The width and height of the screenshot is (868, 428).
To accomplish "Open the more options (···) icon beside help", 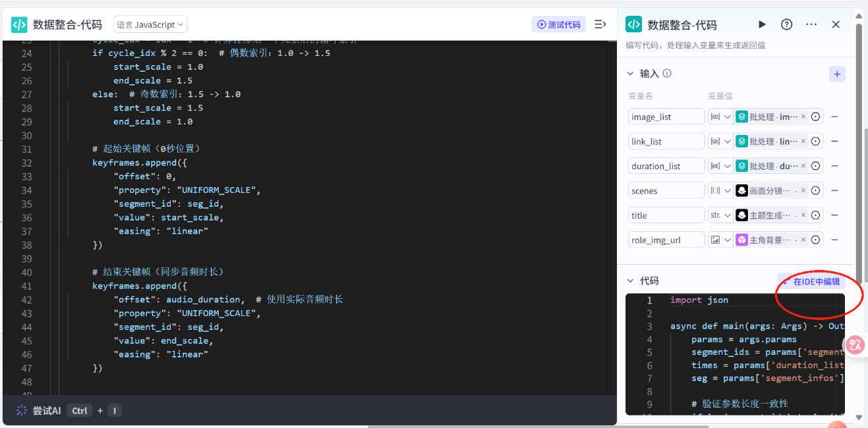I will pos(811,24).
